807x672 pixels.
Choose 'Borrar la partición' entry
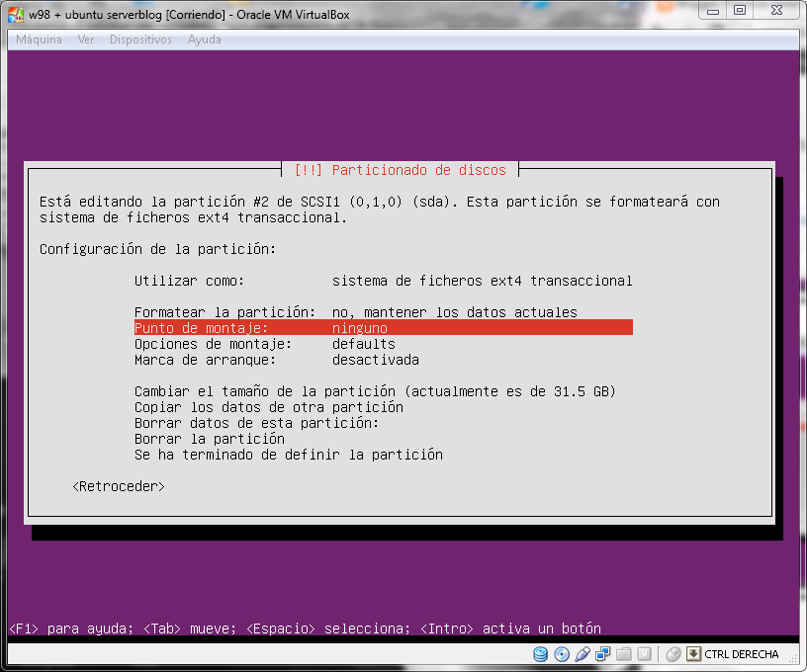210,439
